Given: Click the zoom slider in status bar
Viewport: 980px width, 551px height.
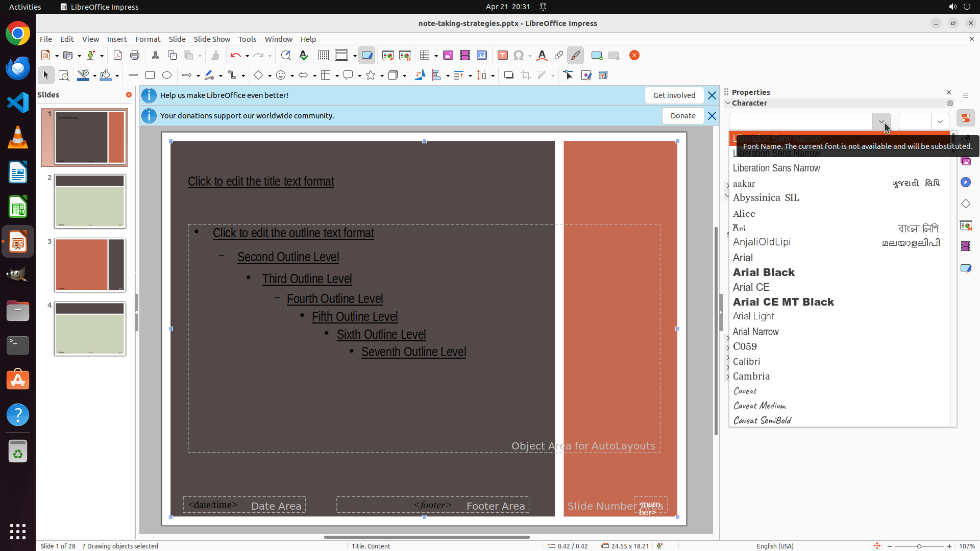Looking at the screenshot, I should [919, 546].
